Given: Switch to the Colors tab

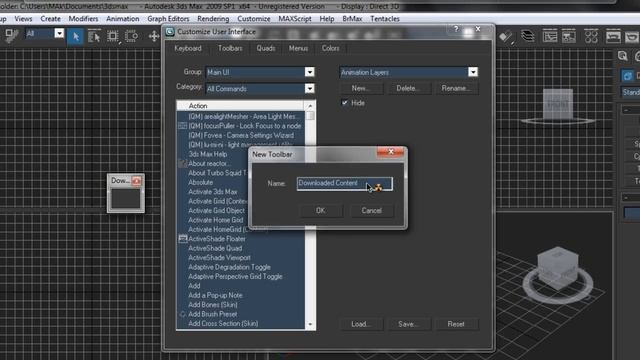Looking at the screenshot, I should (330, 48).
